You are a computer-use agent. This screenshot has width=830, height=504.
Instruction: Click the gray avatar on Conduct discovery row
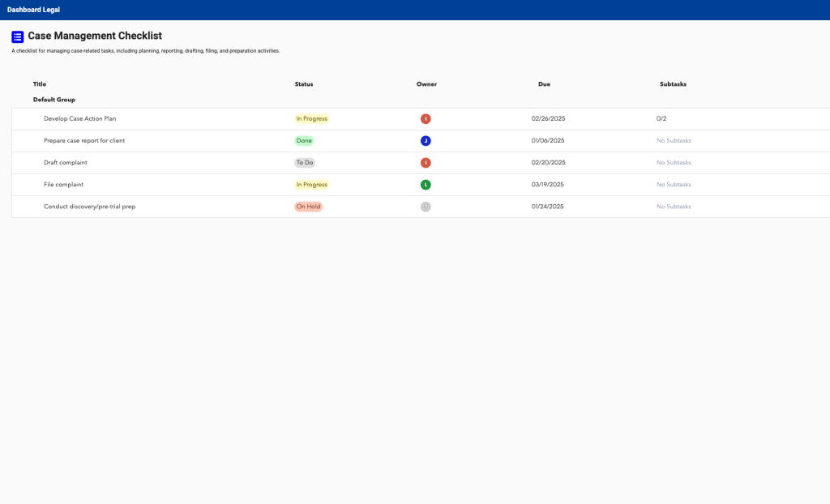pyautogui.click(x=426, y=207)
